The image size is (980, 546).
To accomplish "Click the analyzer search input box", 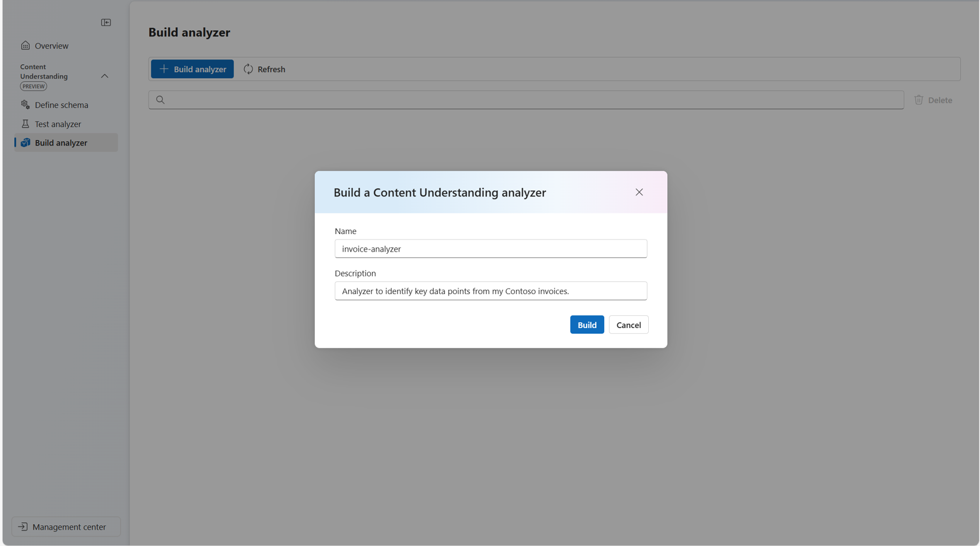I will pyautogui.click(x=526, y=100).
